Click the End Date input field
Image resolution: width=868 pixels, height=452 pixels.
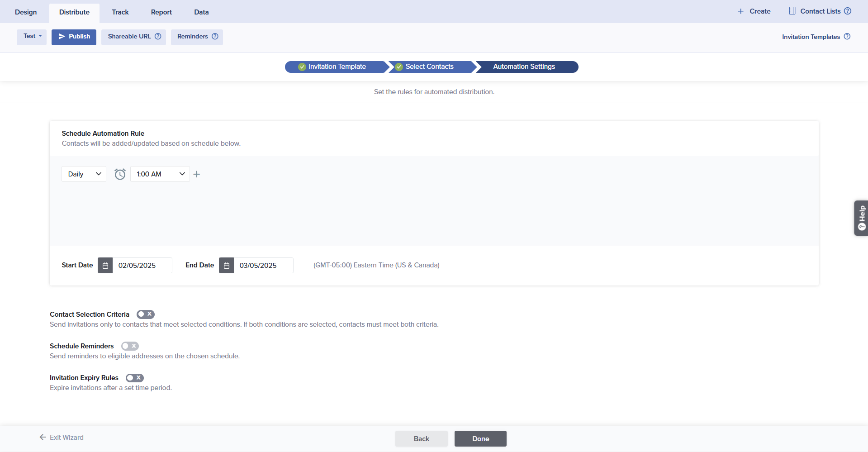[x=263, y=266]
